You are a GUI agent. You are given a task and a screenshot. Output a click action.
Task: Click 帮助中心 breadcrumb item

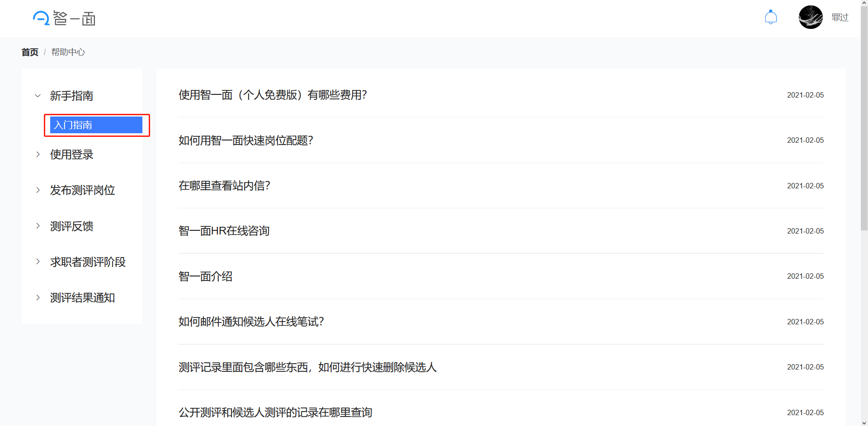click(x=68, y=52)
